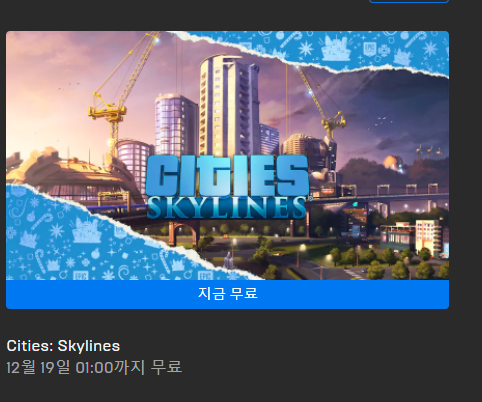This screenshot has height=402, width=482.
Task: Click the blue 지금 무료 banner
Action: tap(227, 294)
